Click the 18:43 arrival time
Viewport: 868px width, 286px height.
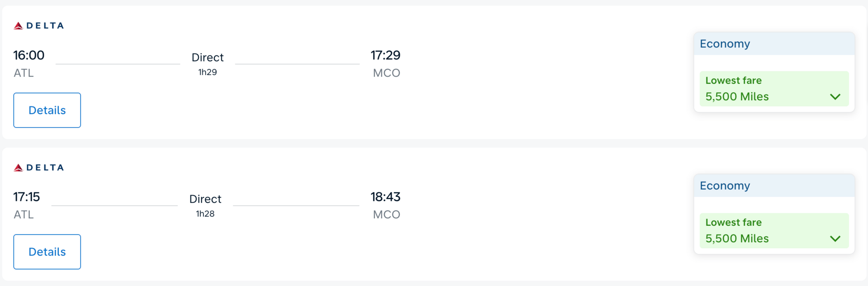385,197
